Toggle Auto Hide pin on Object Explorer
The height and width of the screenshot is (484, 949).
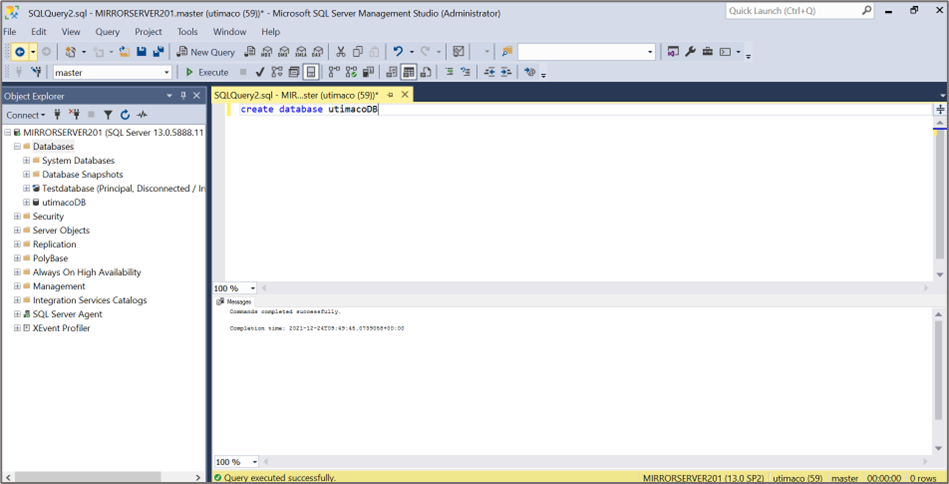(x=183, y=96)
